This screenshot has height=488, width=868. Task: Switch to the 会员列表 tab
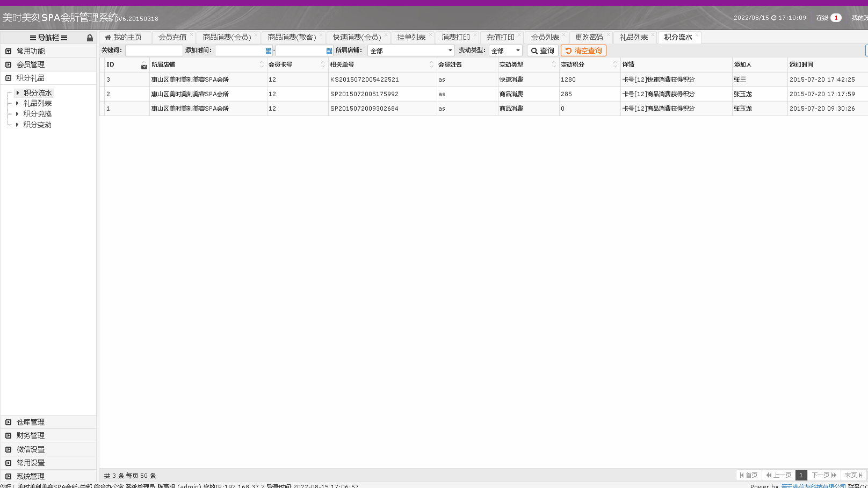tap(545, 37)
